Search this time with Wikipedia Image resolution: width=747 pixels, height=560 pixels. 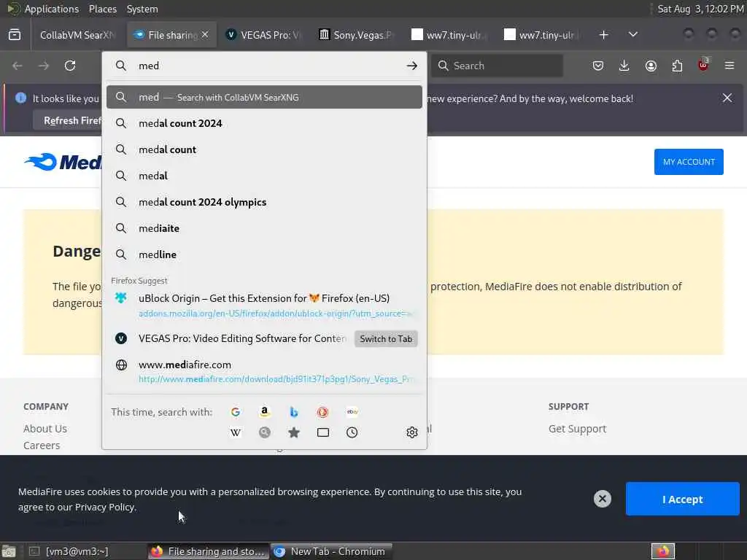coord(236,432)
